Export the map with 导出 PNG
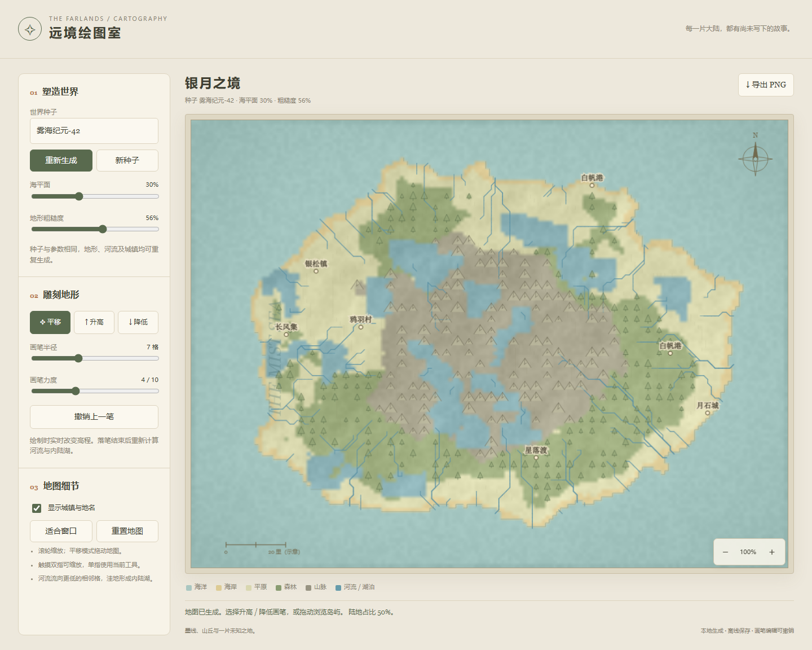This screenshot has height=650, width=812. 766,85
